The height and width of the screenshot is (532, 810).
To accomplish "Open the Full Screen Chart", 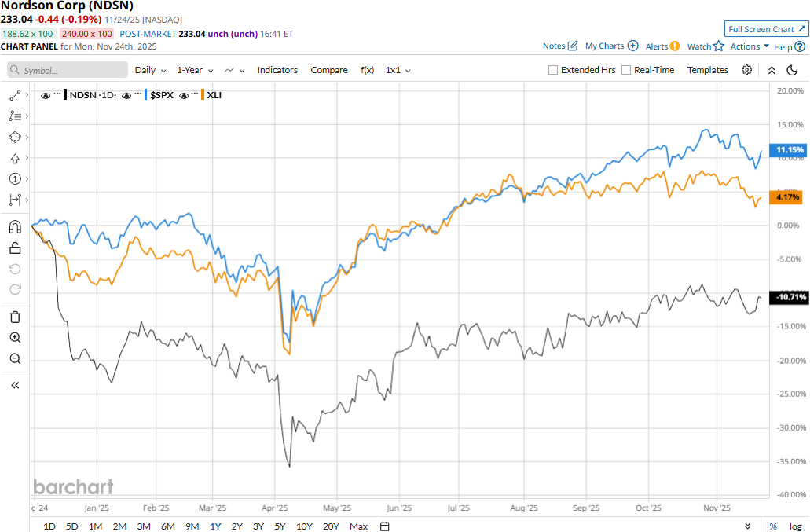I will click(x=766, y=29).
